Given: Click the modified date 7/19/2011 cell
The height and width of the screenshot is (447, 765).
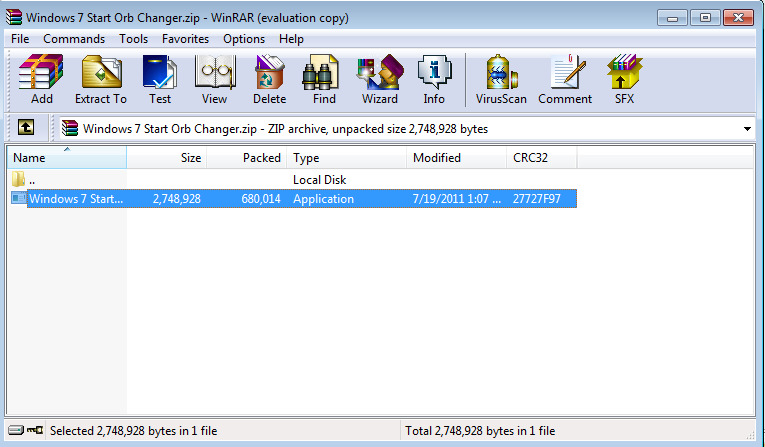Looking at the screenshot, I should 457,199.
